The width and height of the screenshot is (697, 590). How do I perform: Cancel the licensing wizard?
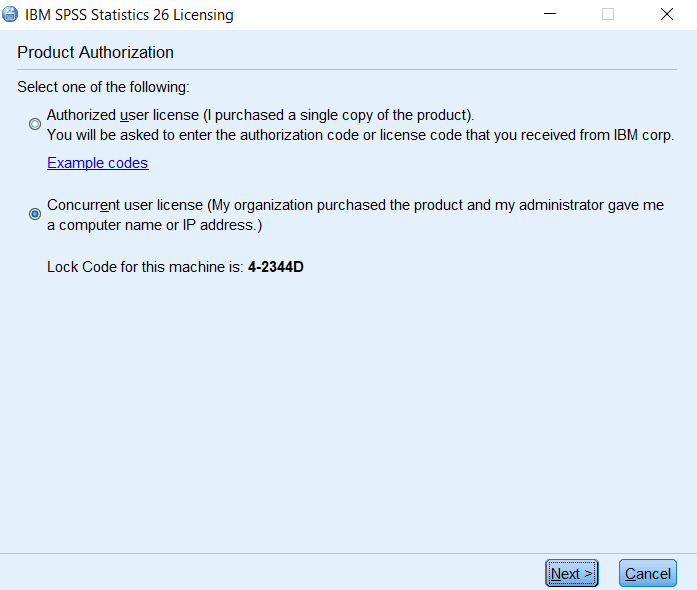[648, 573]
